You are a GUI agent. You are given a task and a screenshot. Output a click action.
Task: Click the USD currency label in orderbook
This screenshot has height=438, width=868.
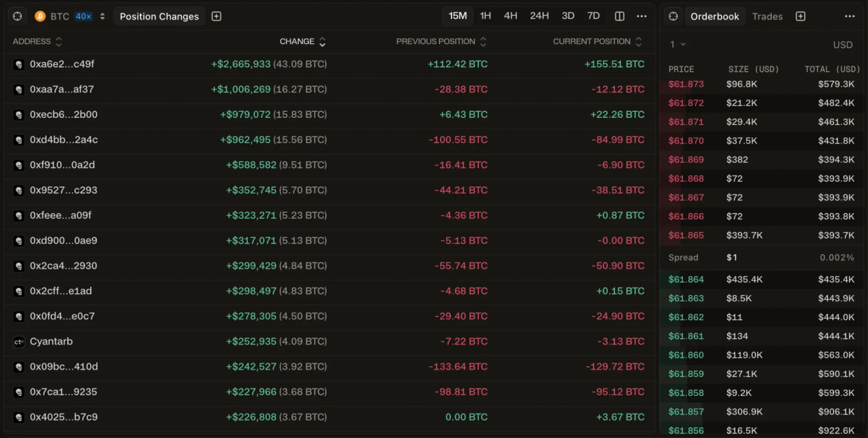[x=843, y=45]
